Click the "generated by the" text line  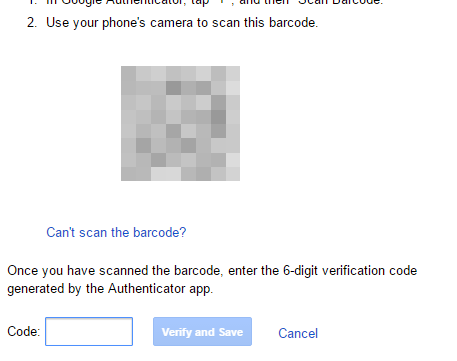pos(56,288)
